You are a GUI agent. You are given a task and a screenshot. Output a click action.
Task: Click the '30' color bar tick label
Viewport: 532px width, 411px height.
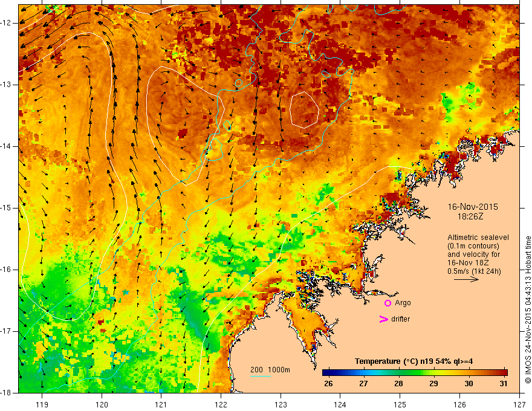[x=469, y=384]
